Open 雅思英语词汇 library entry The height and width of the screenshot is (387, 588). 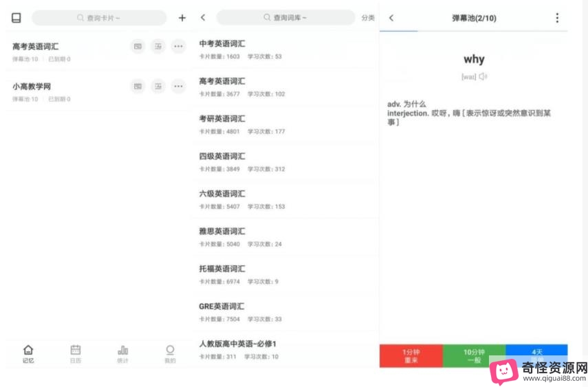click(x=285, y=237)
